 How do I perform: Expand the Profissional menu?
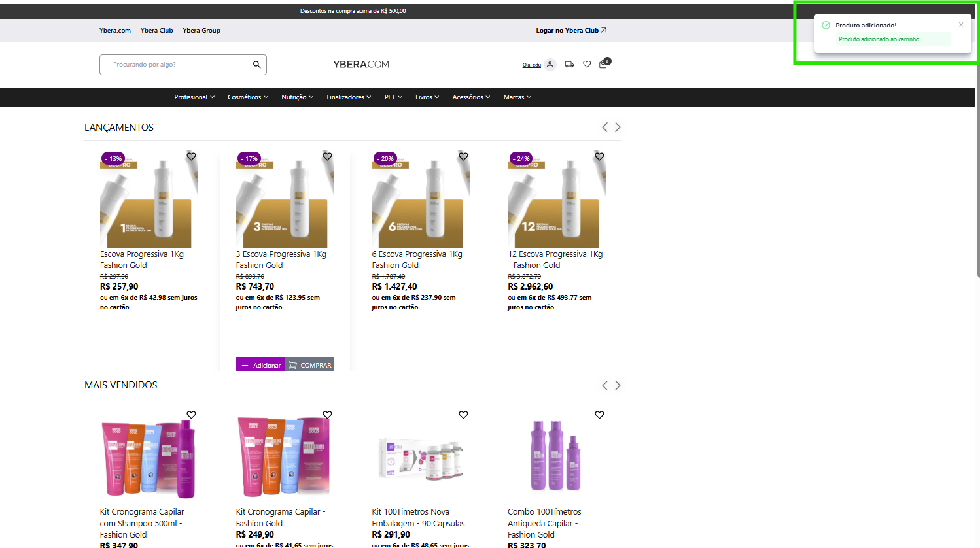[194, 97]
